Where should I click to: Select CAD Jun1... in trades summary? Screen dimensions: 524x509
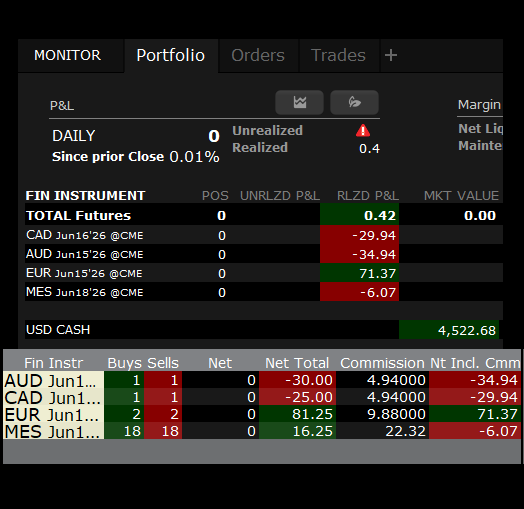pos(53,397)
